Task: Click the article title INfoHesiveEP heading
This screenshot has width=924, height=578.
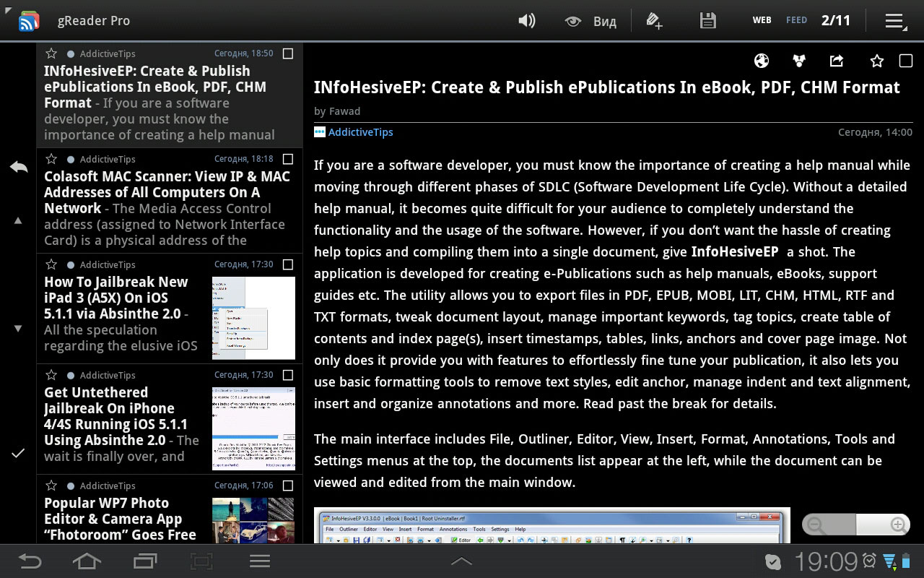Action: (x=607, y=87)
